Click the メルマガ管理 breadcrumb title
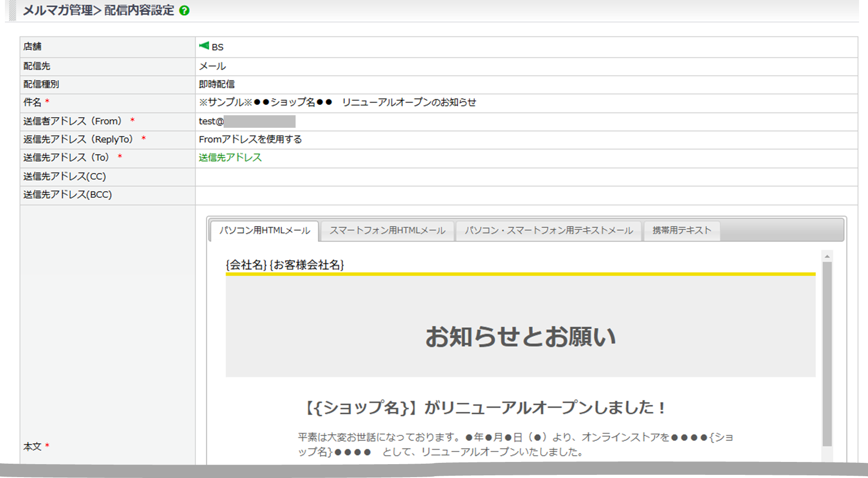The image size is (868, 478). click(x=58, y=10)
